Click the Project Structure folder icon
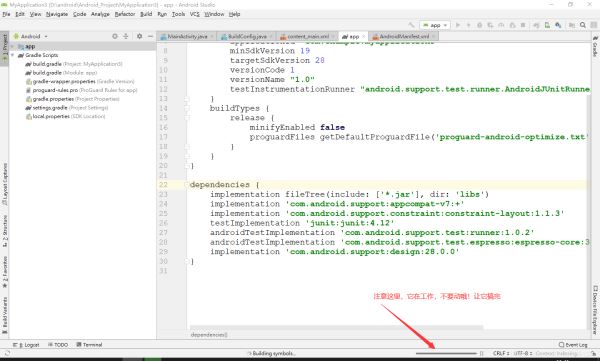Viewport: 600px width, 361px height. pyautogui.click(x=572, y=25)
